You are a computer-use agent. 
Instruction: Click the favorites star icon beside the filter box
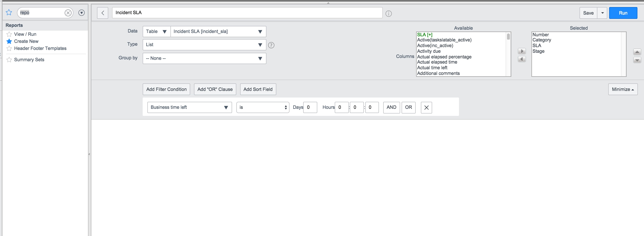pos(9,12)
